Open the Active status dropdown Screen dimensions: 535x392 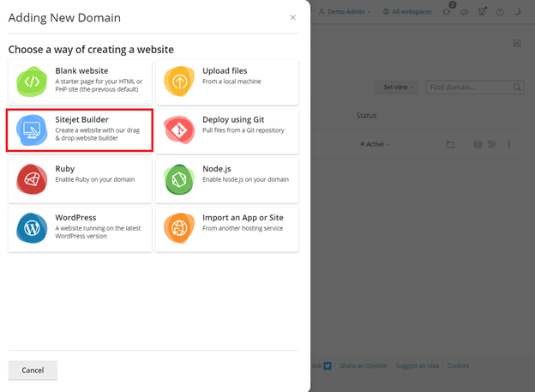[375, 144]
